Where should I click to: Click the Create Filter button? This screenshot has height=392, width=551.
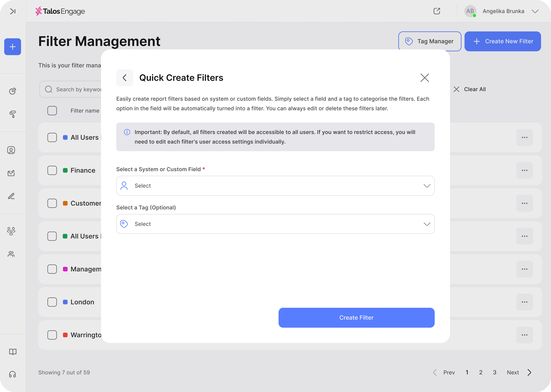click(356, 317)
